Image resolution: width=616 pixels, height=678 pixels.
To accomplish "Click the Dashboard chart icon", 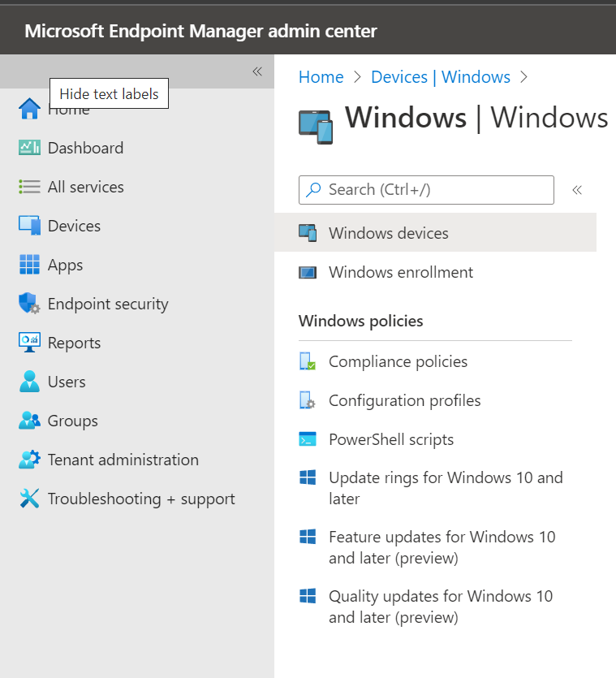I will (x=29, y=148).
